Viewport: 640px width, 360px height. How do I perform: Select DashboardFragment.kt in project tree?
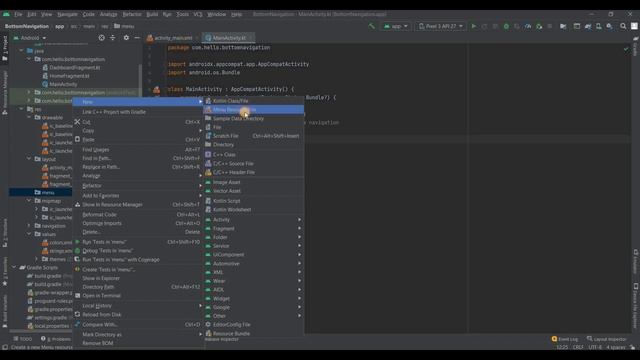[75, 68]
